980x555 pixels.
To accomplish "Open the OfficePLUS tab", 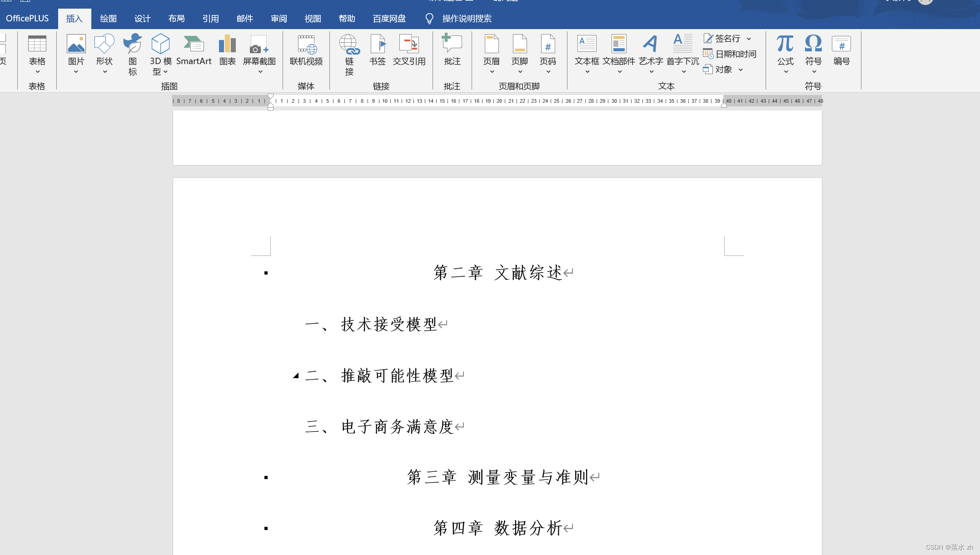I will pos(27,19).
